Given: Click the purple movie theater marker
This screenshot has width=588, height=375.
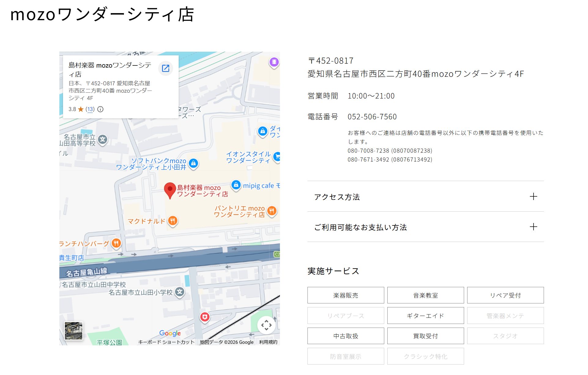Looking at the screenshot, I should 274,62.
